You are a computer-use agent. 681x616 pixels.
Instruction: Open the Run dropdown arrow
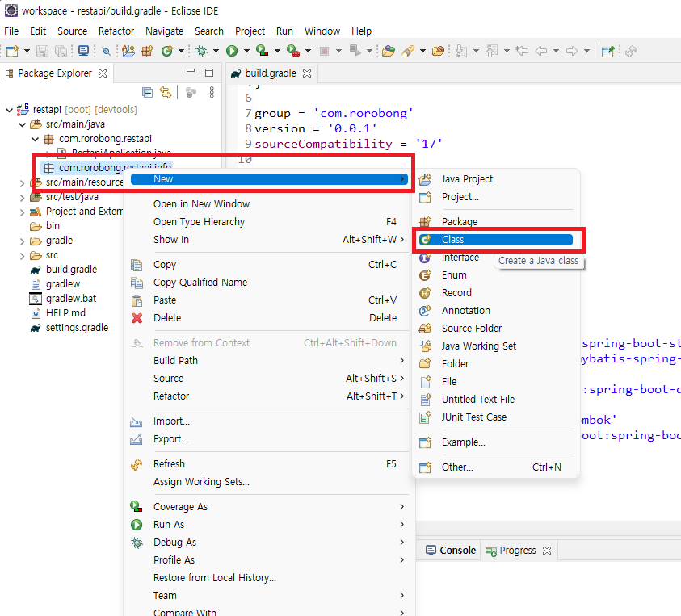coord(246,51)
